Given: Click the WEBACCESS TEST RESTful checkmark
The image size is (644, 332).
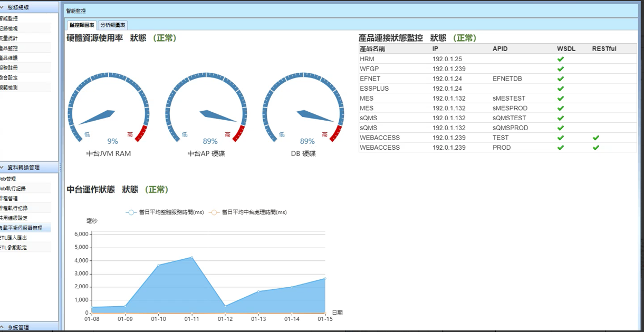Looking at the screenshot, I should pyautogui.click(x=595, y=138).
